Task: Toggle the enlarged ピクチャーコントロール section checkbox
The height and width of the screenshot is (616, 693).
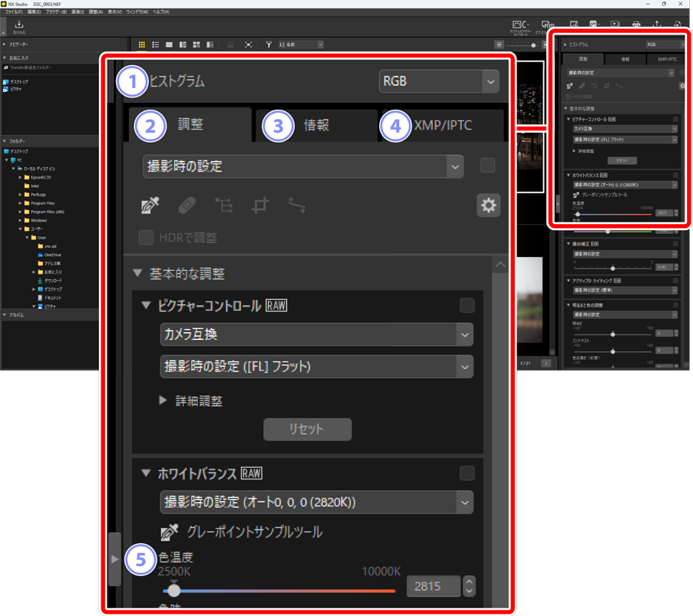Action: point(467,305)
